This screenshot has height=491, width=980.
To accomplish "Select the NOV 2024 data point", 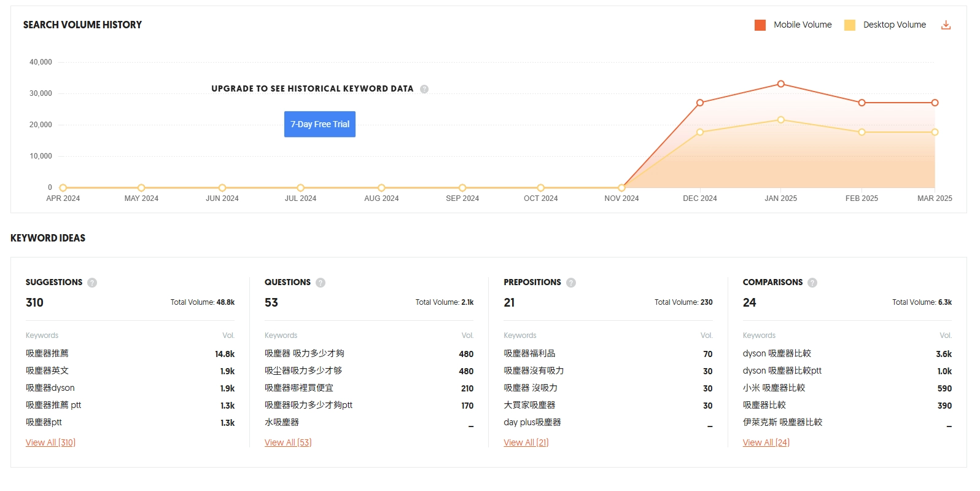I will pyautogui.click(x=621, y=187).
